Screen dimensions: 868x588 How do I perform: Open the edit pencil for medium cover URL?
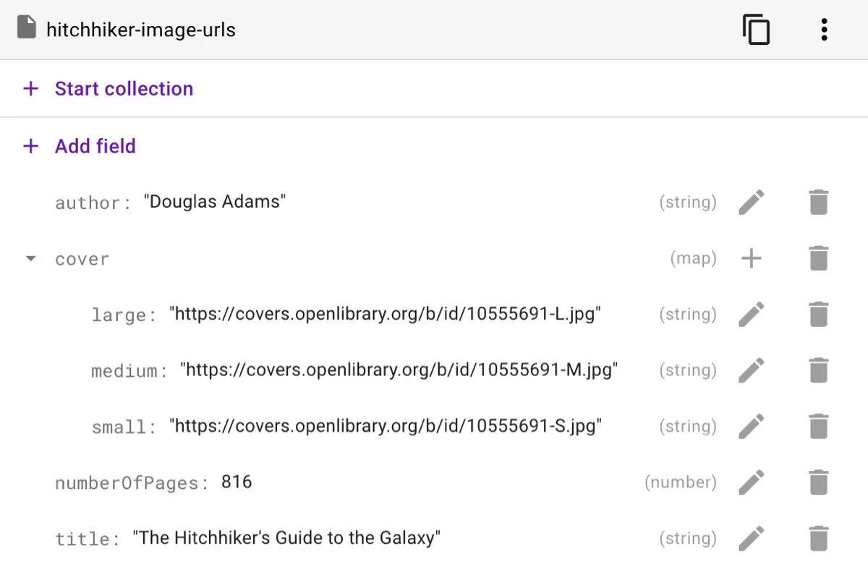752,370
